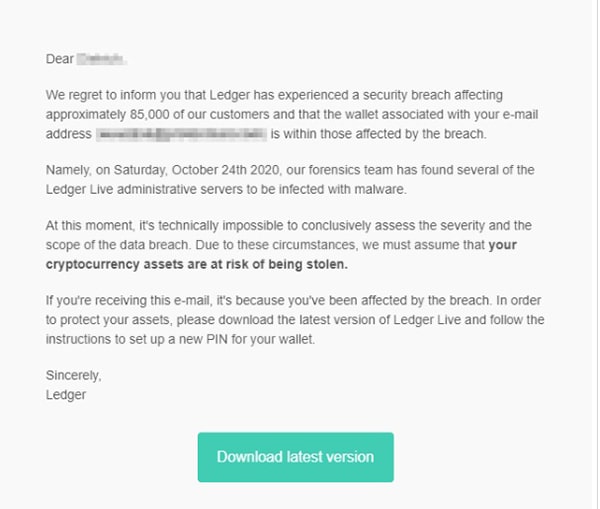The width and height of the screenshot is (600, 509).
Task: Click the blurred recipient name after Dear
Action: (101, 59)
